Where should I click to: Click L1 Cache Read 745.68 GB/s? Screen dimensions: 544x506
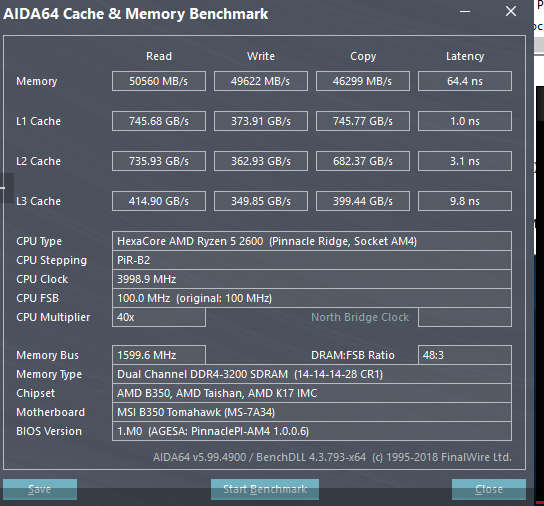pos(159,121)
